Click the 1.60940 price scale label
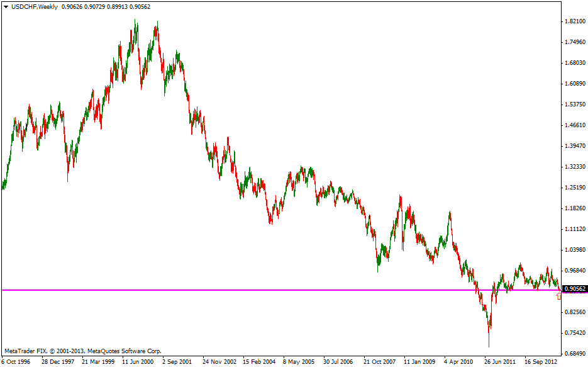This screenshot has width=588, height=367. 575,84
